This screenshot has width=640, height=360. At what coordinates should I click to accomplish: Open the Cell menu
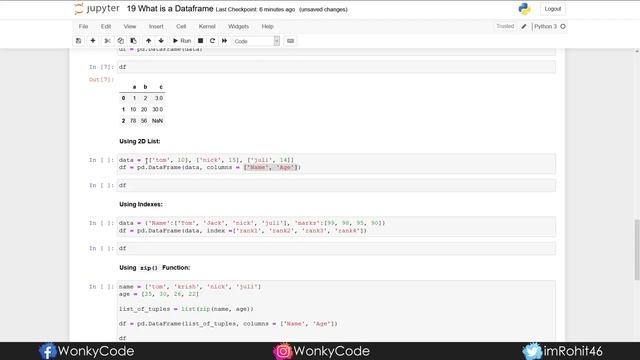tap(181, 26)
